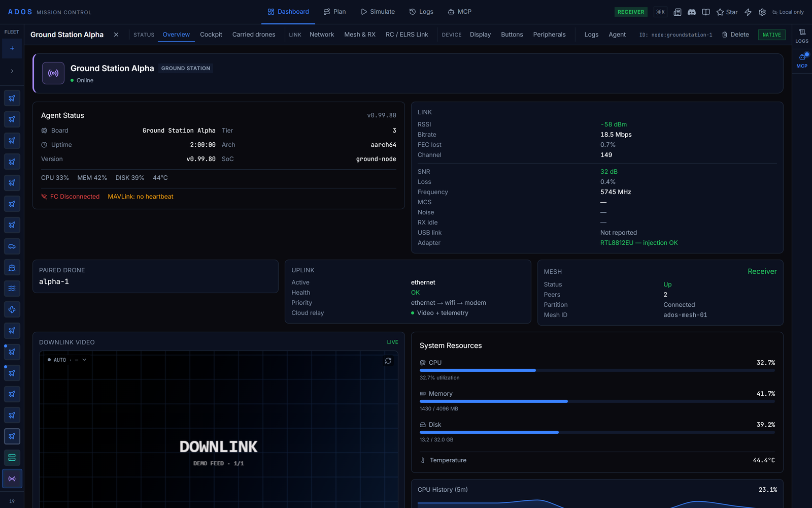Viewport: 812px width, 508px height.
Task: Open the Display device tab
Action: [480, 35]
